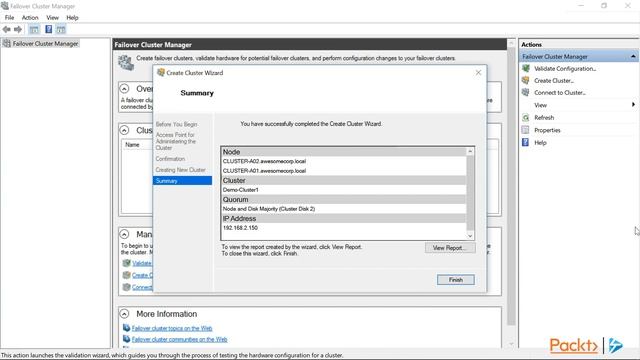
Task: Click the icon beside Failover cluster topics link
Action: [x=127, y=328]
